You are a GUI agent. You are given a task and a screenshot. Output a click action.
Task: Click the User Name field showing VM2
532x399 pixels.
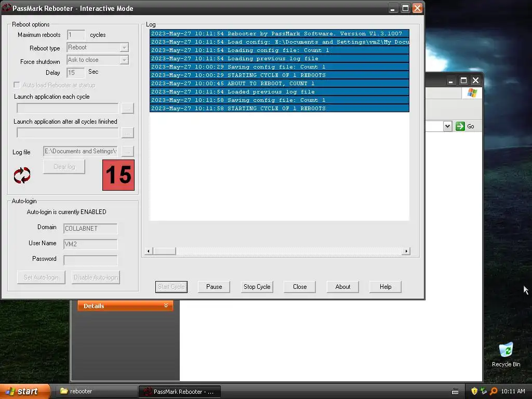pos(90,244)
